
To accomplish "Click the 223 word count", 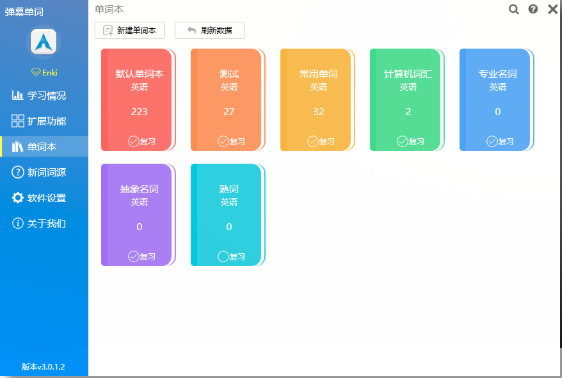I will [139, 112].
